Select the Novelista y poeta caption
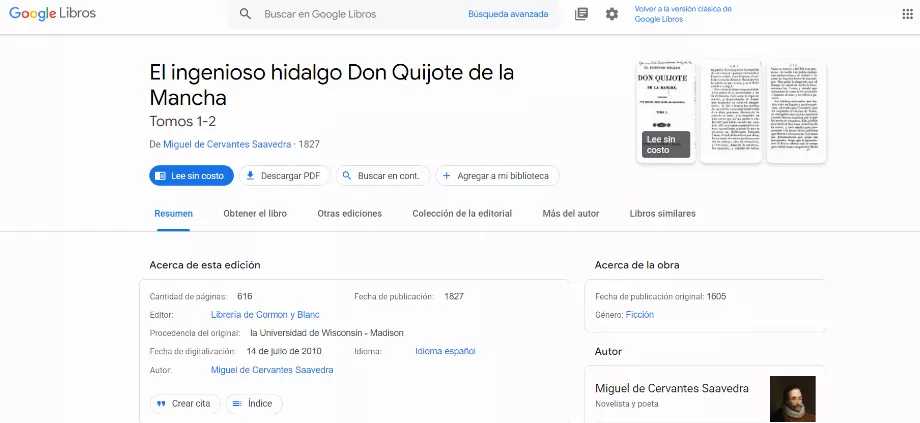920x423 pixels. tap(627, 404)
